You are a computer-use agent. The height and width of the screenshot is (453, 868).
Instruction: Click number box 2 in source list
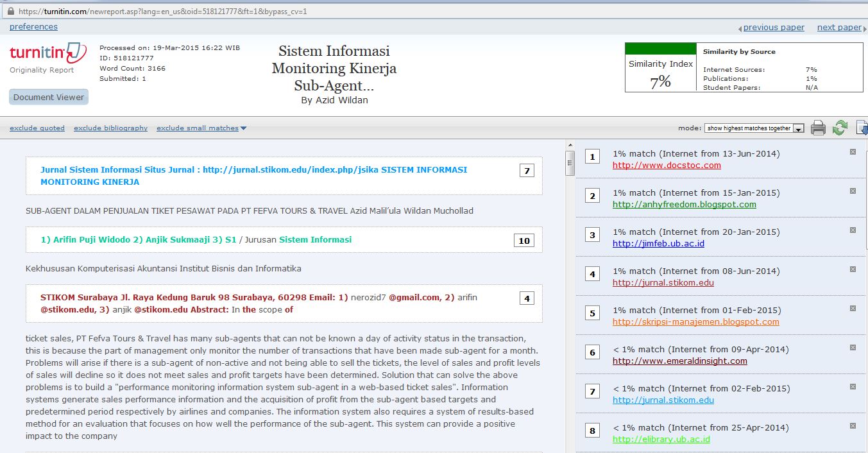tap(593, 196)
